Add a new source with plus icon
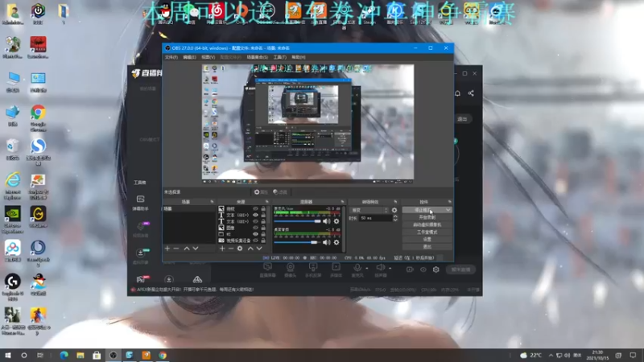644x362 pixels. [x=222, y=249]
